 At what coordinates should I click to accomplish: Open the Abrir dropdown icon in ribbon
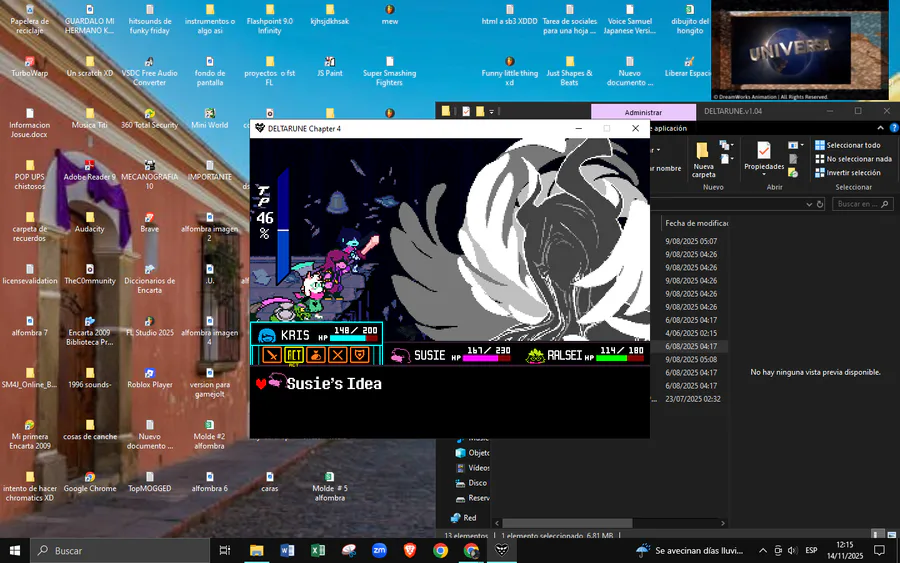[796, 145]
